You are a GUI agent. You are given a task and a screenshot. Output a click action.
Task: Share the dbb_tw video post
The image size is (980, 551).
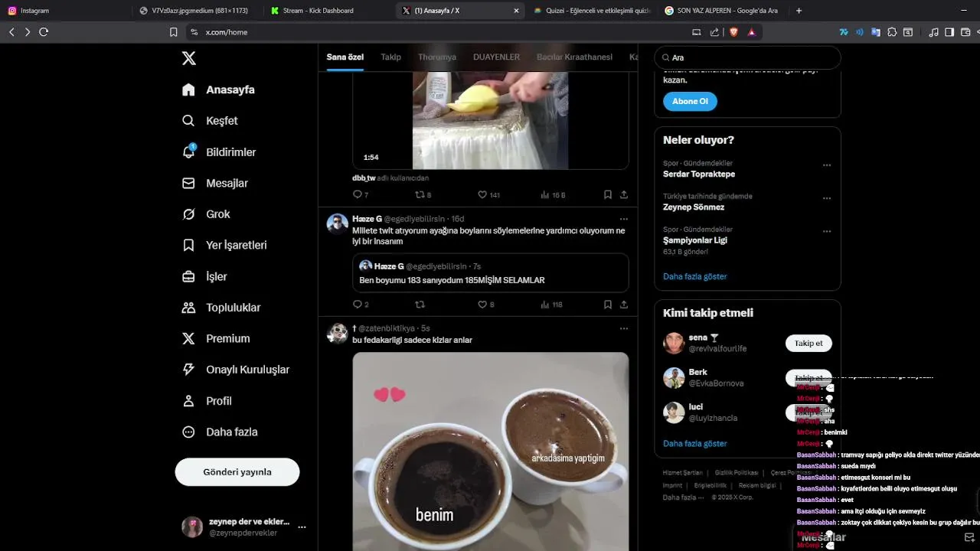pyautogui.click(x=624, y=195)
